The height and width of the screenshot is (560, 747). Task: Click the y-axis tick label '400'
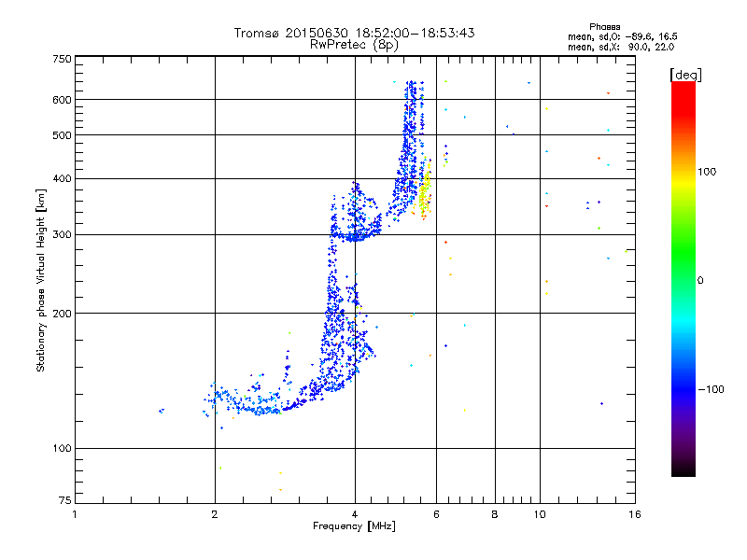click(62, 178)
